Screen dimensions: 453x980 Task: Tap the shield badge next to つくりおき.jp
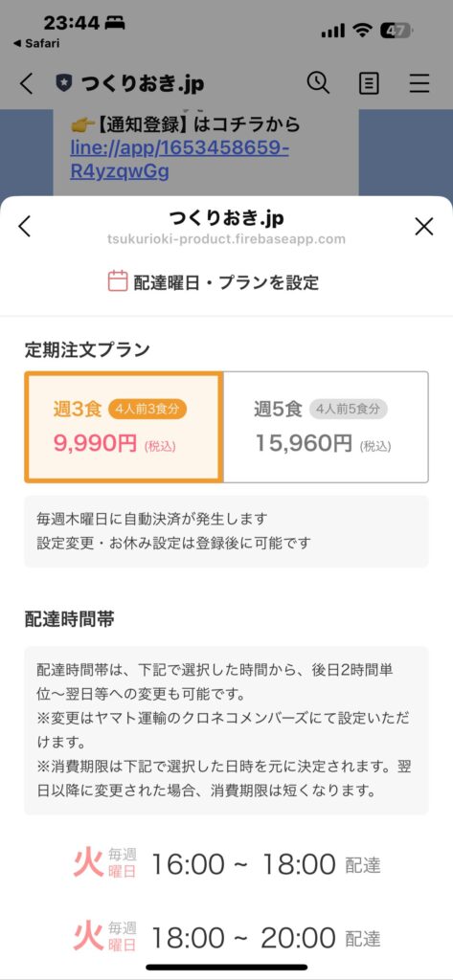63,83
